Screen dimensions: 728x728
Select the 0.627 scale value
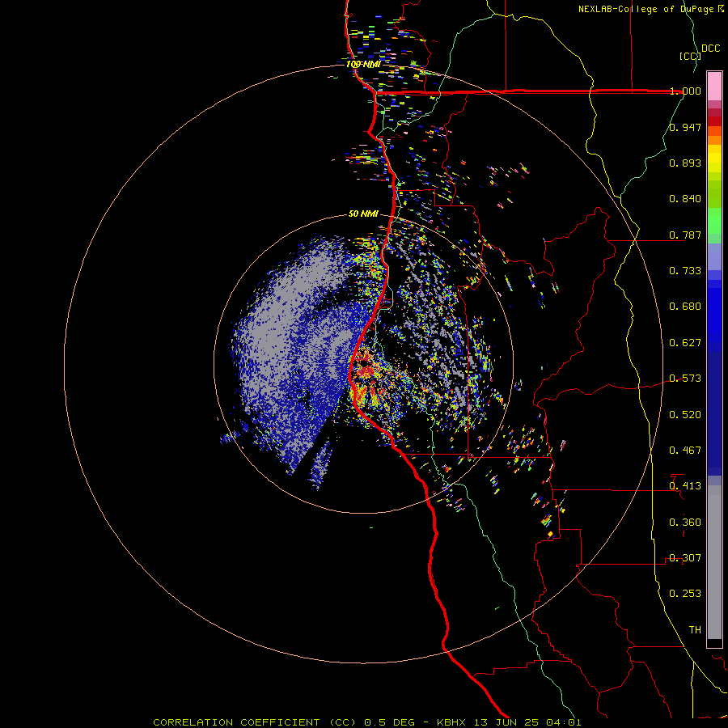(685, 343)
